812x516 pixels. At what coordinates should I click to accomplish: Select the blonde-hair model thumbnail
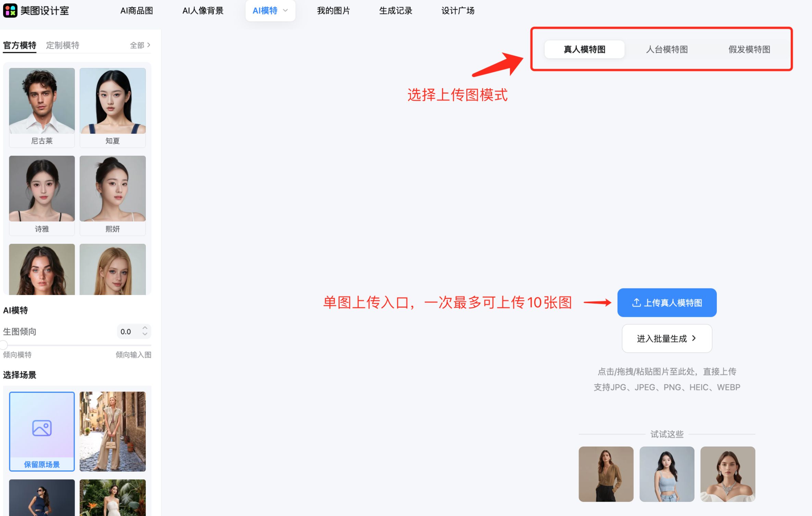(x=113, y=269)
